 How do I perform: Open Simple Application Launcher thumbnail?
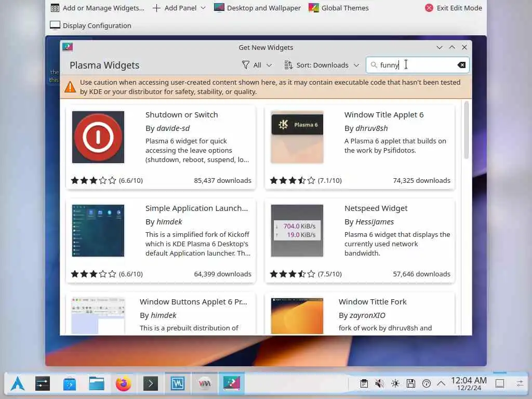click(98, 231)
